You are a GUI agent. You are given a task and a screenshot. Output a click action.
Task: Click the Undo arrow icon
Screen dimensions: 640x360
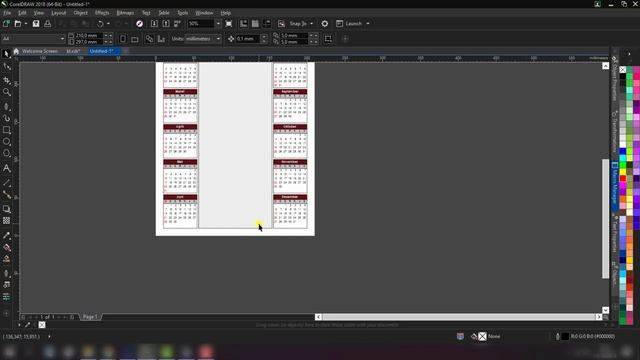coord(100,24)
